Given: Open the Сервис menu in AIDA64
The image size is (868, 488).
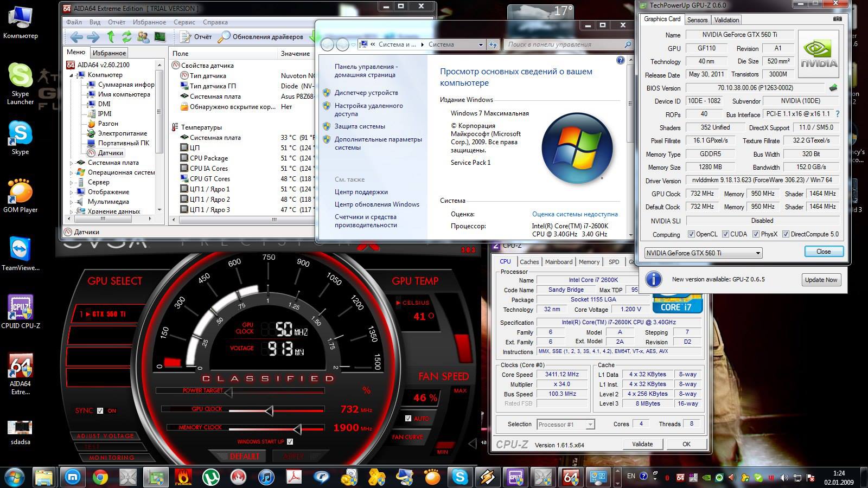Looking at the screenshot, I should (x=184, y=22).
